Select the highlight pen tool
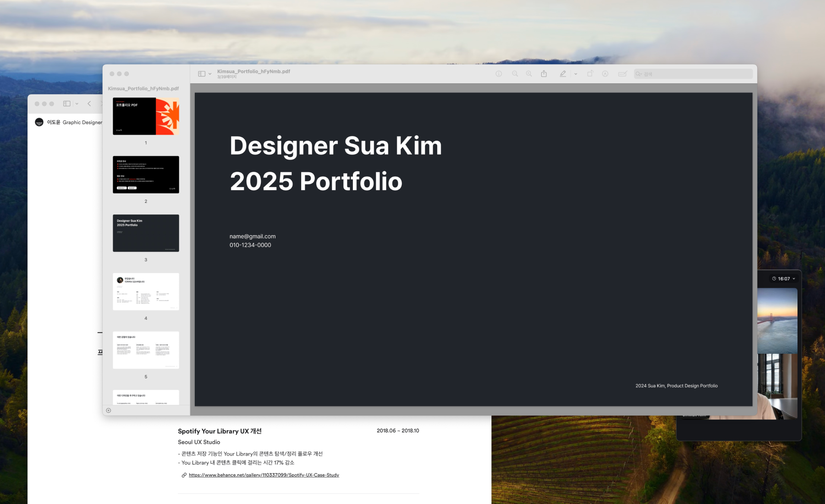Screen dimensions: 825x504 (563, 74)
